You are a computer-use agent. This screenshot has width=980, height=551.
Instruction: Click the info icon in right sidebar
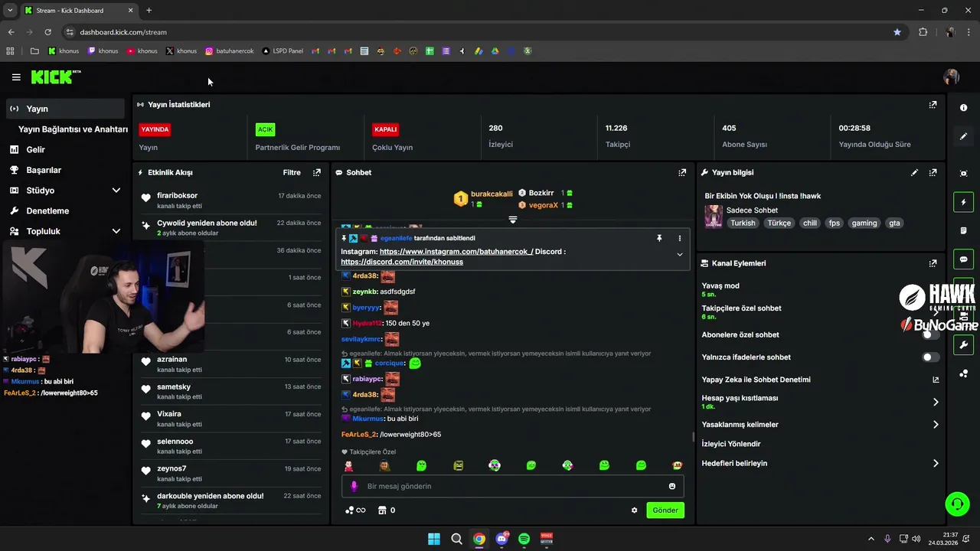tap(963, 108)
